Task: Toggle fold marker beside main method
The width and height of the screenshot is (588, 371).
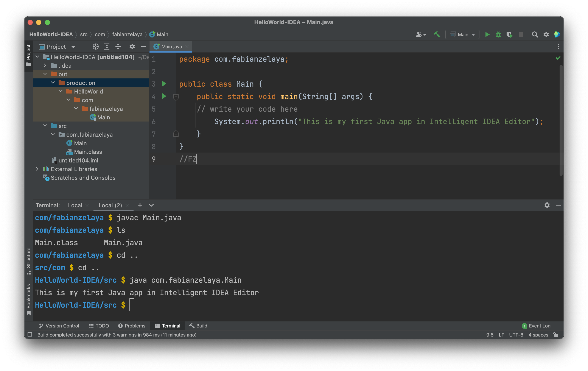Action: (x=176, y=97)
